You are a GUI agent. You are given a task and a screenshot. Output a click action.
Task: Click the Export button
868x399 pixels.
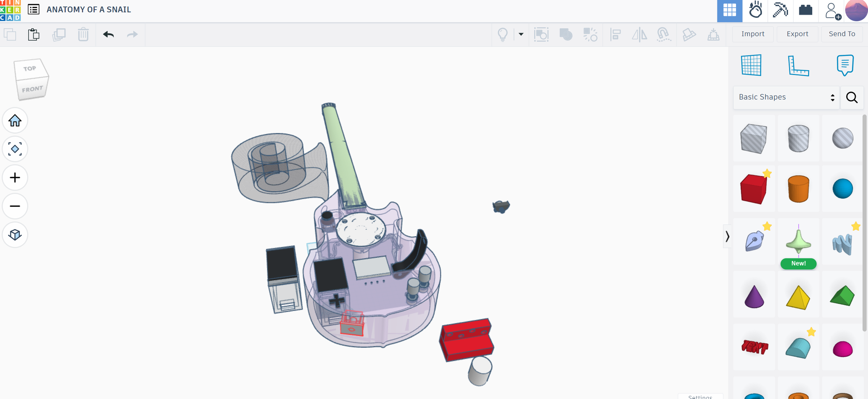coord(797,34)
